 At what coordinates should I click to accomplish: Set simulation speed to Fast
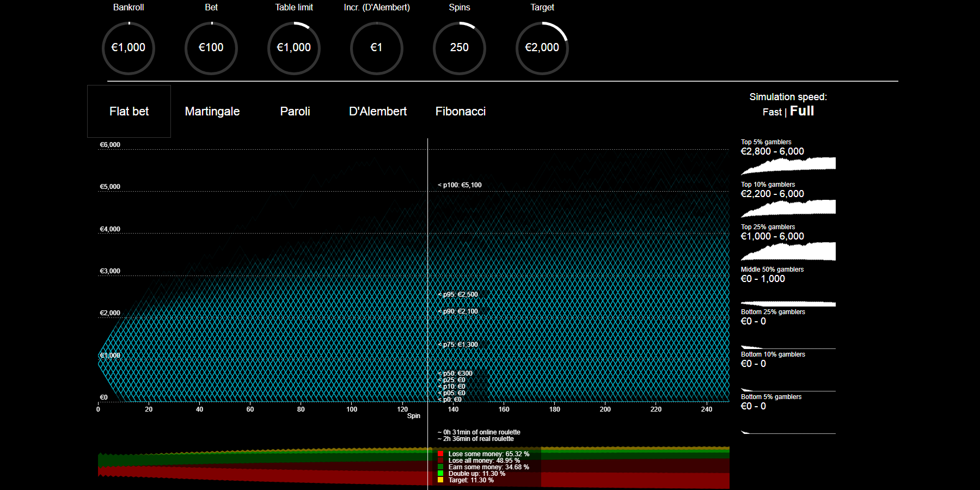(x=771, y=112)
